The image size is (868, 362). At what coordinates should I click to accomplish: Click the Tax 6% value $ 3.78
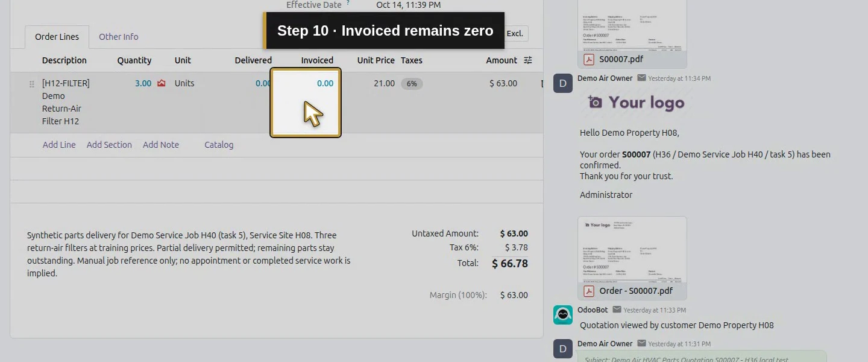coord(517,247)
